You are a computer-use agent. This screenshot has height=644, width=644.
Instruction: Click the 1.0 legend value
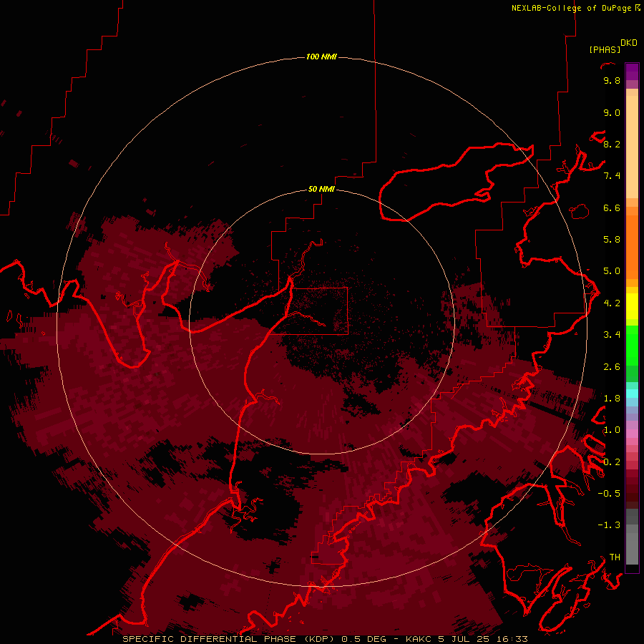tap(612, 430)
